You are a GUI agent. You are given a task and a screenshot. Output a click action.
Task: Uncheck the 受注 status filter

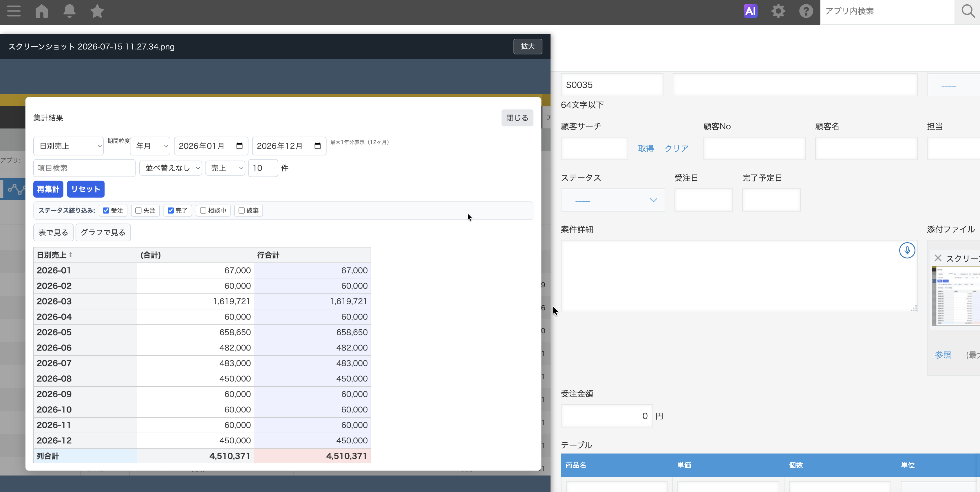click(x=106, y=210)
